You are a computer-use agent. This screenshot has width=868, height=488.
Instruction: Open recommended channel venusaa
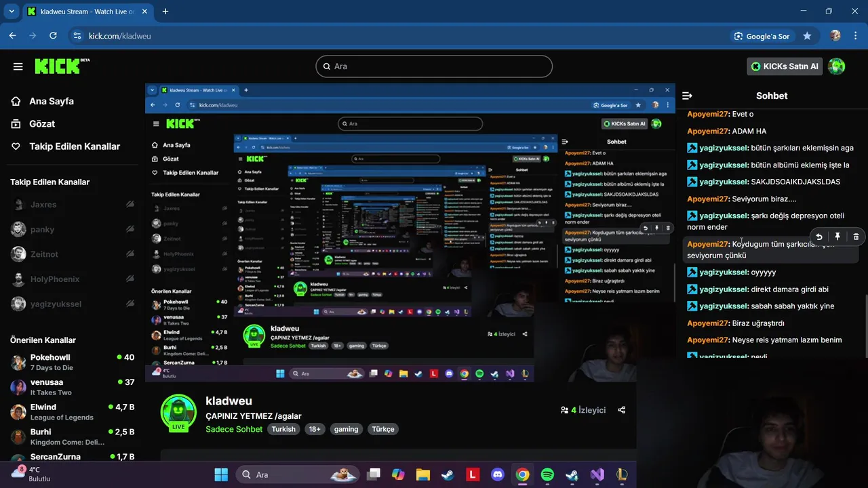pos(73,387)
